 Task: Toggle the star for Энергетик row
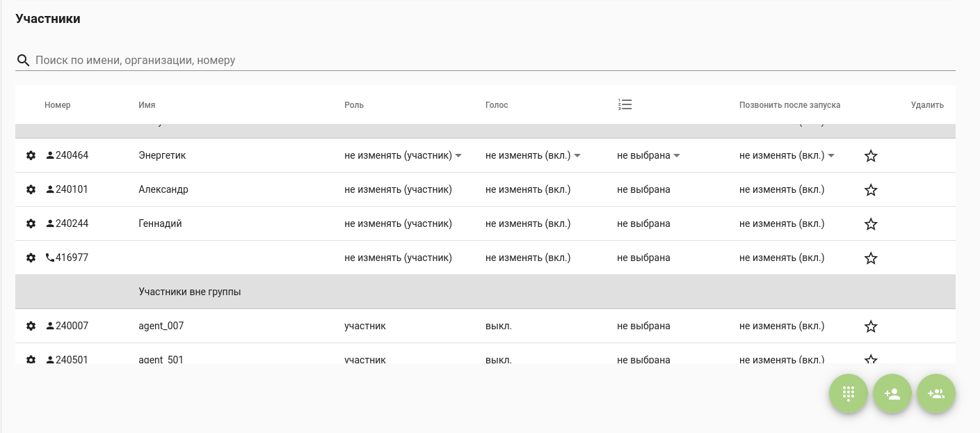click(871, 156)
